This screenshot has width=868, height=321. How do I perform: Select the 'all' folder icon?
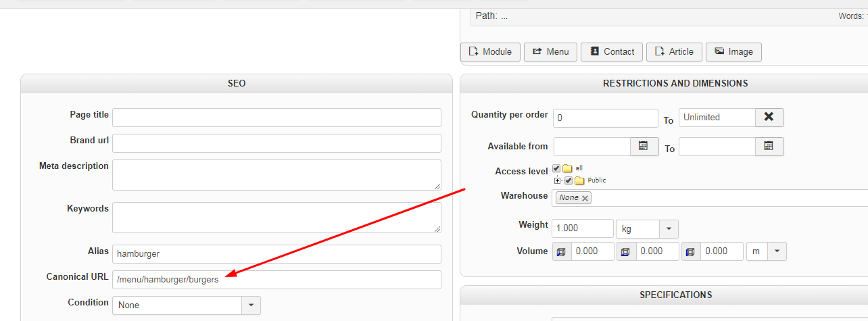[567, 168]
